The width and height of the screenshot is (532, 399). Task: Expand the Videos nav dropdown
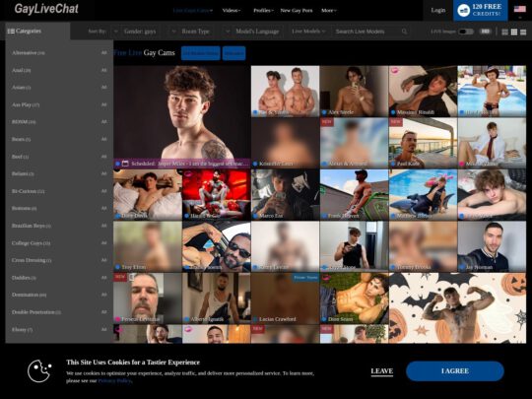(232, 11)
